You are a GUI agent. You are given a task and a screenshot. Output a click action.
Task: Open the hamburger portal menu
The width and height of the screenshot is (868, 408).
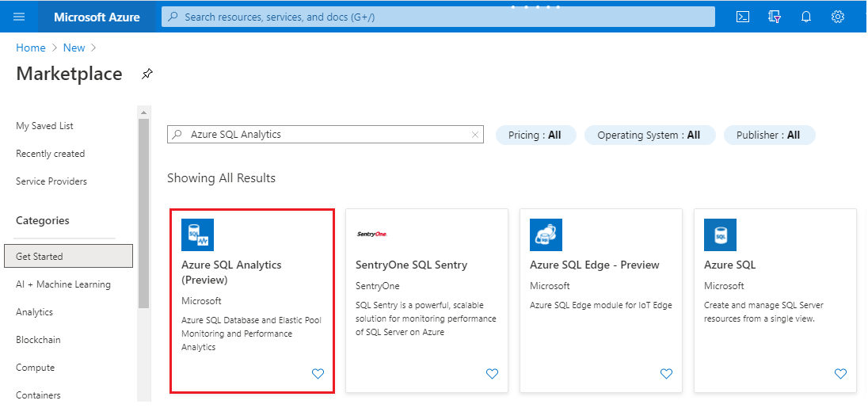coord(20,17)
